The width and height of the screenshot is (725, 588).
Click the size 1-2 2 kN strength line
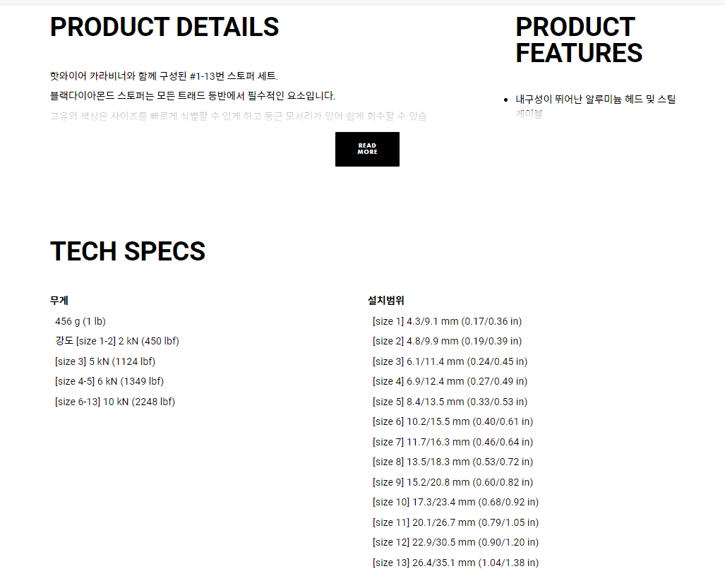pyautogui.click(x=117, y=341)
